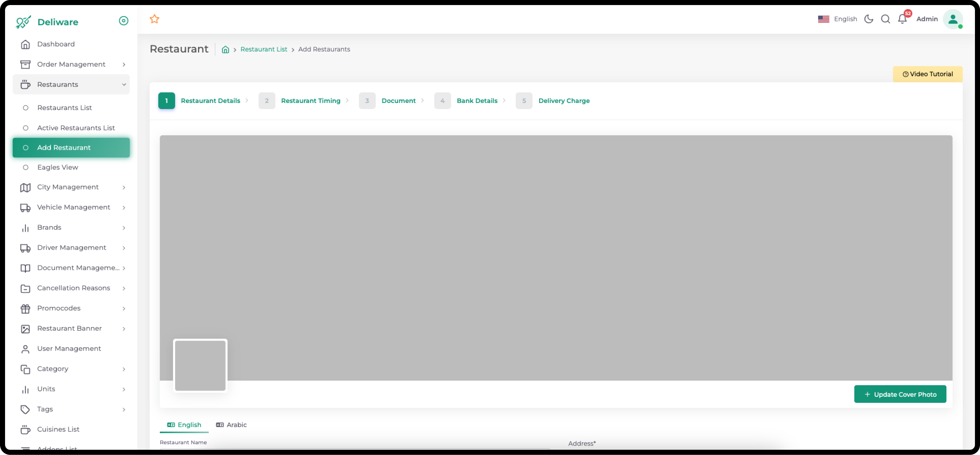
Task: Open the US flag language selector
Action: point(823,19)
